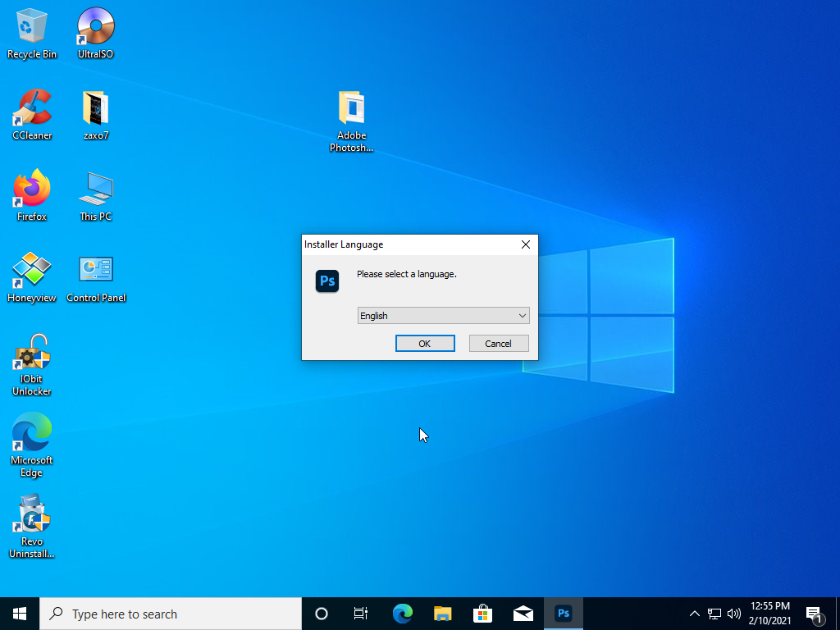Image resolution: width=840 pixels, height=630 pixels.
Task: Click the network icon in system tray
Action: click(x=714, y=614)
